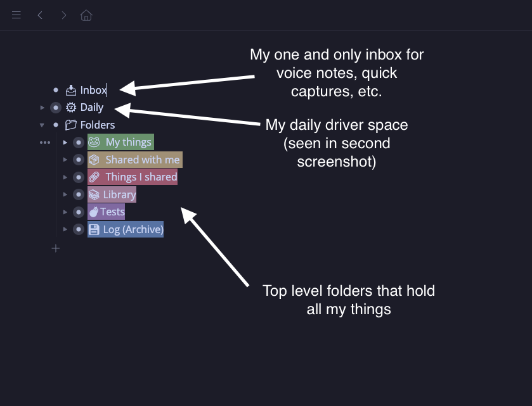The width and height of the screenshot is (532, 406).
Task: Expand the Daily item
Action: [42, 108]
